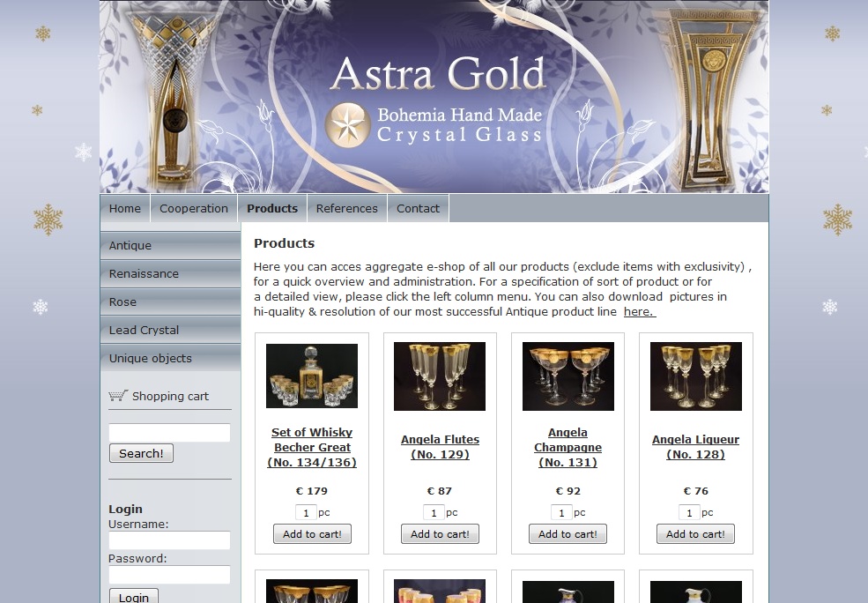Open the Lead Crystal category
The height and width of the screenshot is (603, 868).
pos(170,330)
